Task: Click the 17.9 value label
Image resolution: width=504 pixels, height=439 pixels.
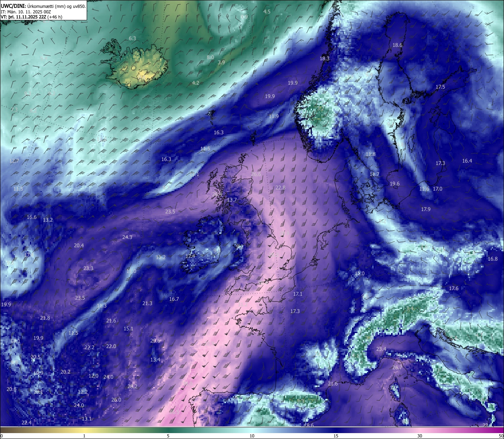Action: click(x=426, y=209)
